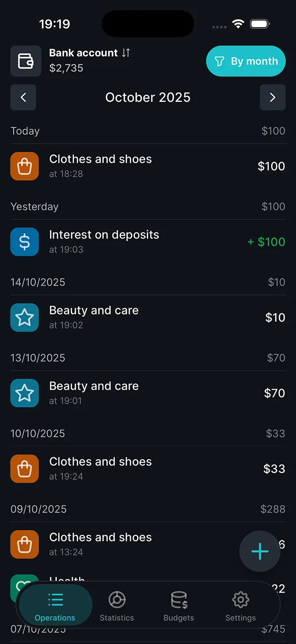296x644 pixels.
Task: Open the Bank account switcher arrows
Action: point(126,53)
